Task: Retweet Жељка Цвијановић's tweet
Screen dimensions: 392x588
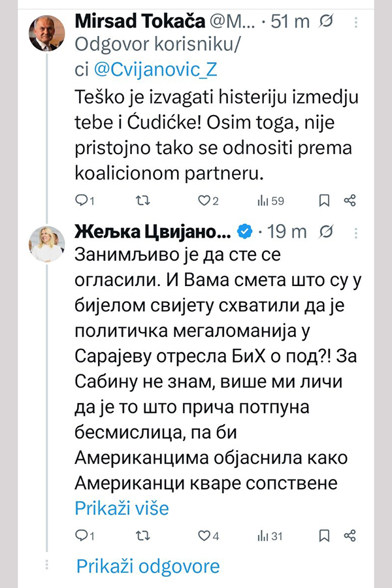Action: click(x=140, y=536)
